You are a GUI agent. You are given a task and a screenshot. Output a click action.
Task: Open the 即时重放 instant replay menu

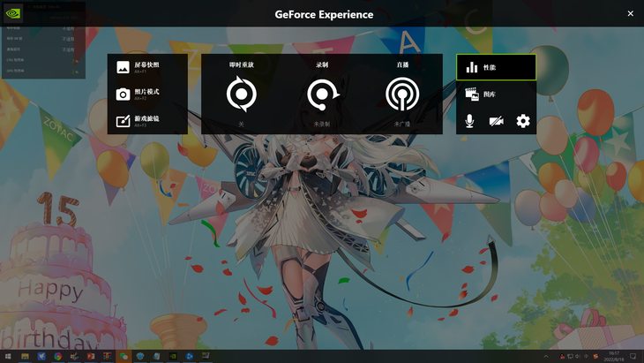click(242, 94)
